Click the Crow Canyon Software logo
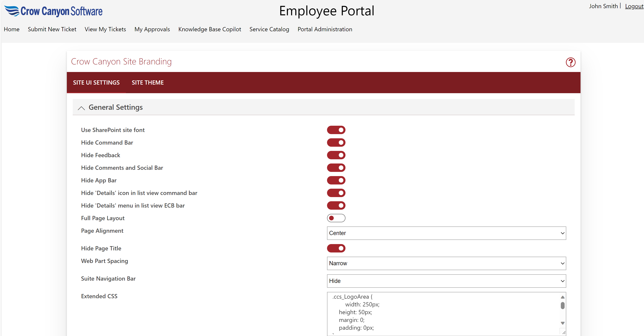Viewport: 644px width, 336px height. (53, 11)
